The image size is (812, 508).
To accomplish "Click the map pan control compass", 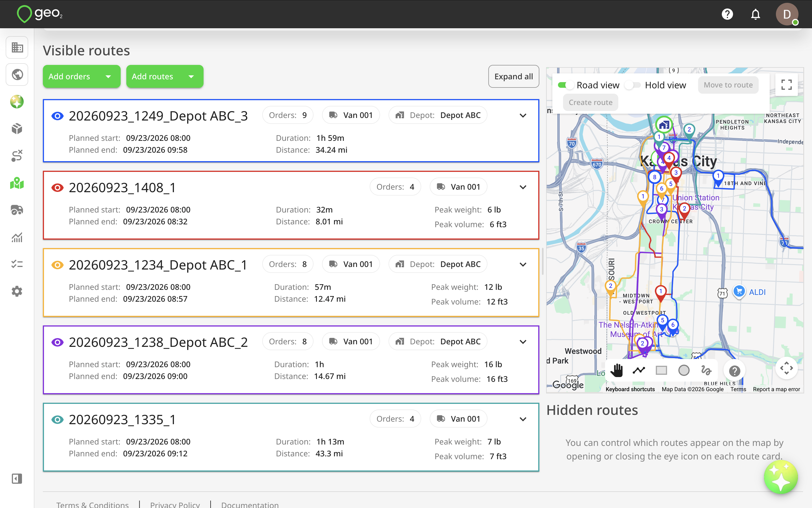I will pos(787,368).
